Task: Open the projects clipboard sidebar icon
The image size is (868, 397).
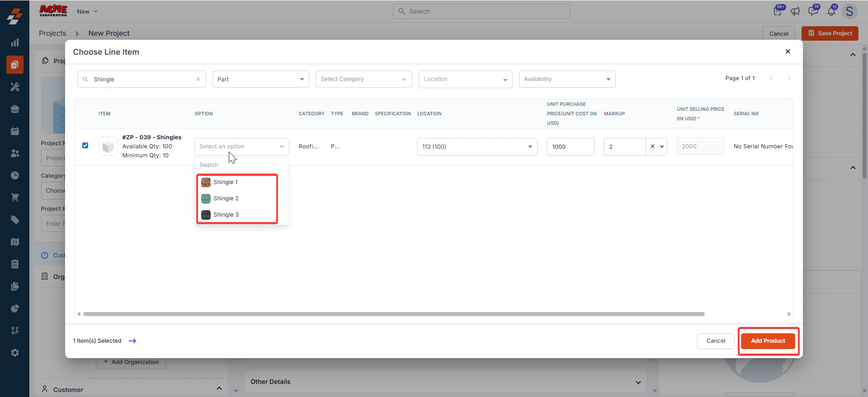Action: [15, 65]
